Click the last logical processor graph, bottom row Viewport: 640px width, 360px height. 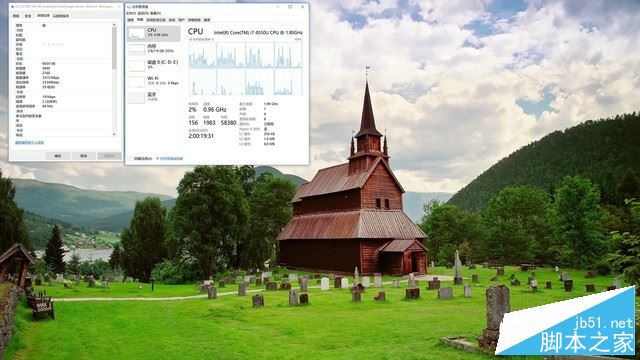tap(289, 82)
